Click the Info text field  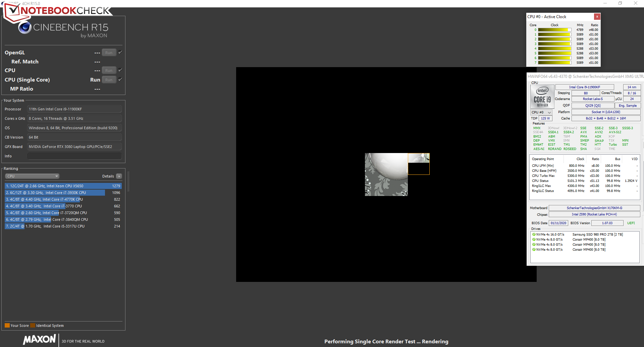(74, 156)
